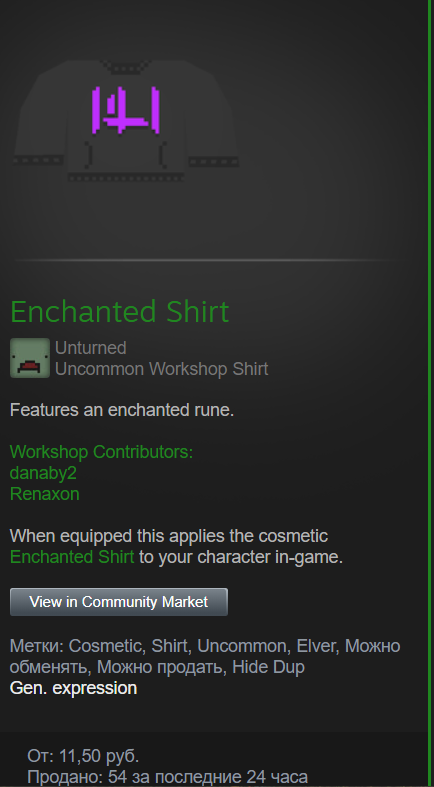Click the Продано 54 sales statistic line

coord(167,777)
